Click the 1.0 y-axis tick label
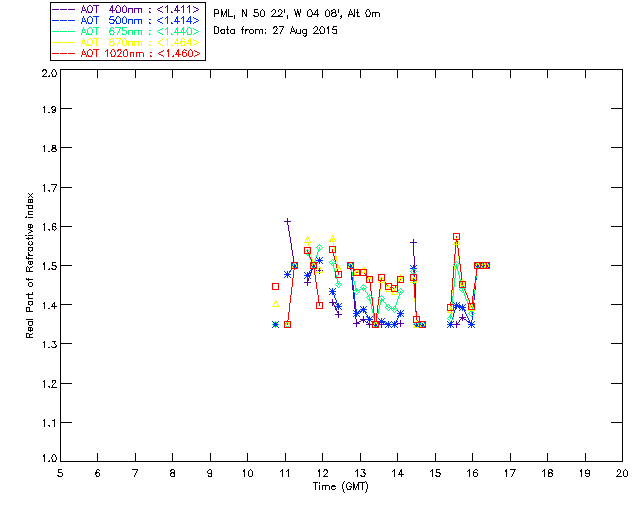This screenshot has height=512, width=640. pos(49,458)
